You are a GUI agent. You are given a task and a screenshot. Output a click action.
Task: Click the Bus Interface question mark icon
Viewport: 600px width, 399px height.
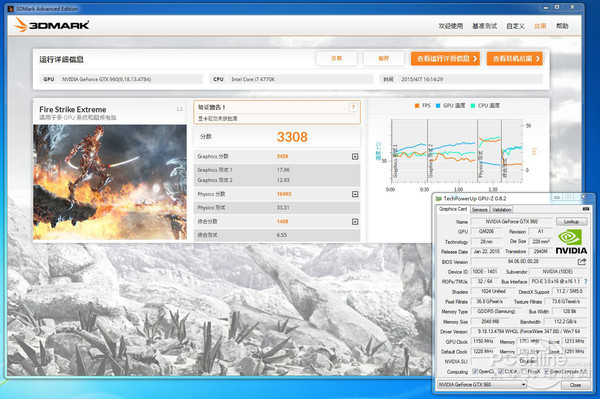(585, 281)
